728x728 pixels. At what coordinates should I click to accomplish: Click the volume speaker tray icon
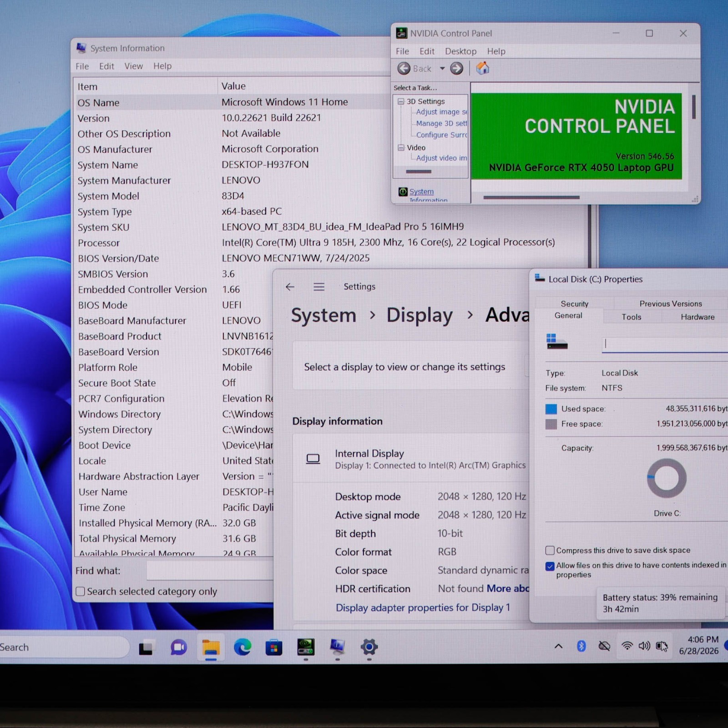(x=644, y=646)
